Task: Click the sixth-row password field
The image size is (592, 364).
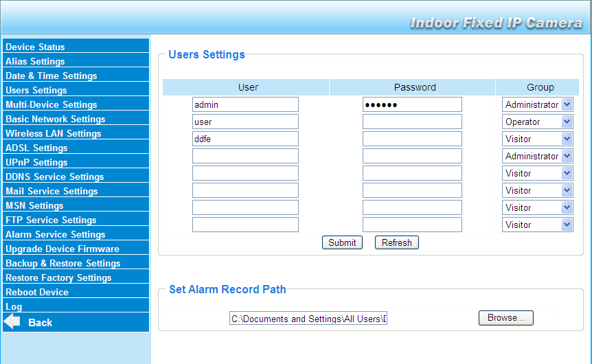Action: [x=412, y=190]
